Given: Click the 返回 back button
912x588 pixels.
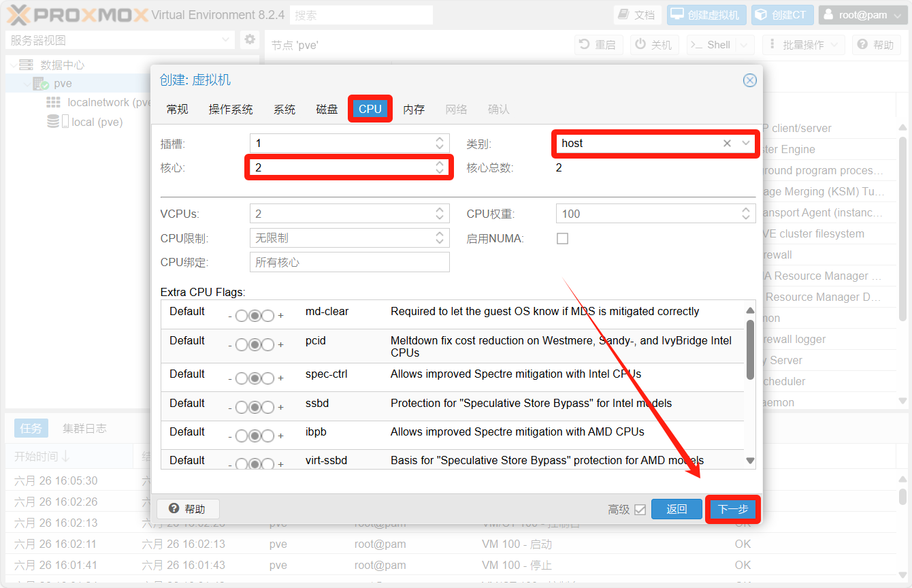Looking at the screenshot, I should click(676, 510).
